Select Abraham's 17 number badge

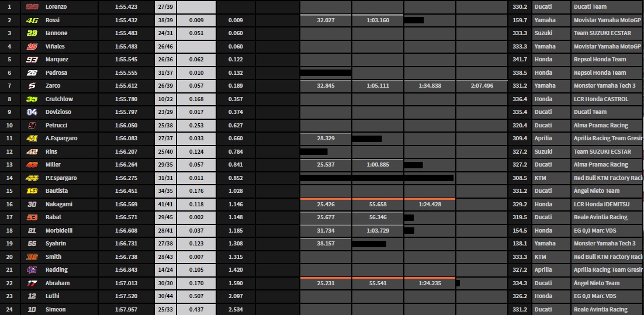[32, 283]
